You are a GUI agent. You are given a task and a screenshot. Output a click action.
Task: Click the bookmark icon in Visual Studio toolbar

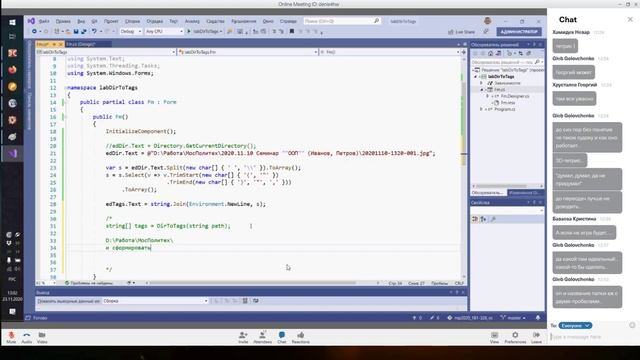coord(291,31)
